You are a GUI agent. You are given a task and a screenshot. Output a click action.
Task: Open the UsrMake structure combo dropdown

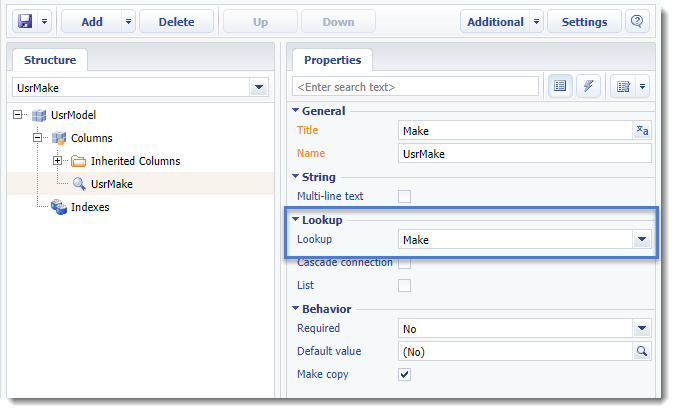click(x=259, y=88)
